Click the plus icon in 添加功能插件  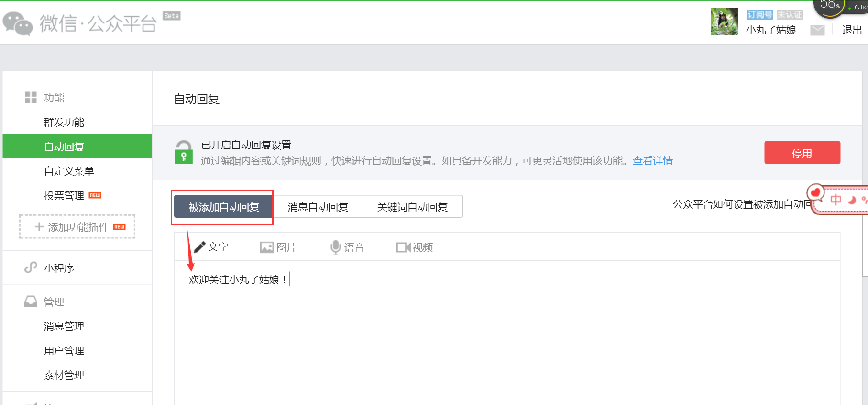39,227
